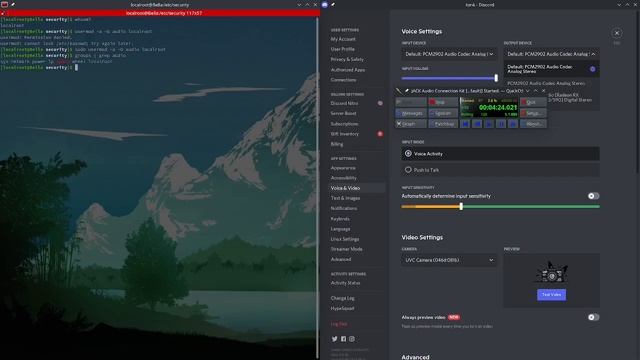This screenshot has width=640, height=360.
Task: Open the QjackCtl Patchbay window
Action: point(443,124)
